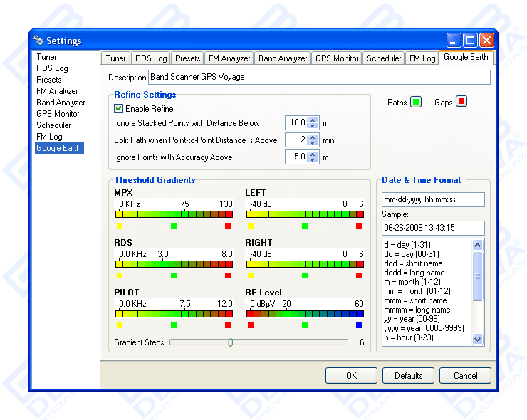Click the green marker under LEFT gradient

[305, 226]
